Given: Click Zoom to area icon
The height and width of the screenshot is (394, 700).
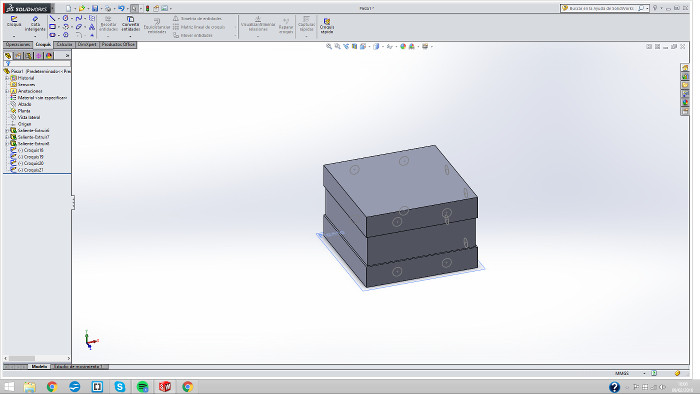Looking at the screenshot, I should [x=338, y=46].
